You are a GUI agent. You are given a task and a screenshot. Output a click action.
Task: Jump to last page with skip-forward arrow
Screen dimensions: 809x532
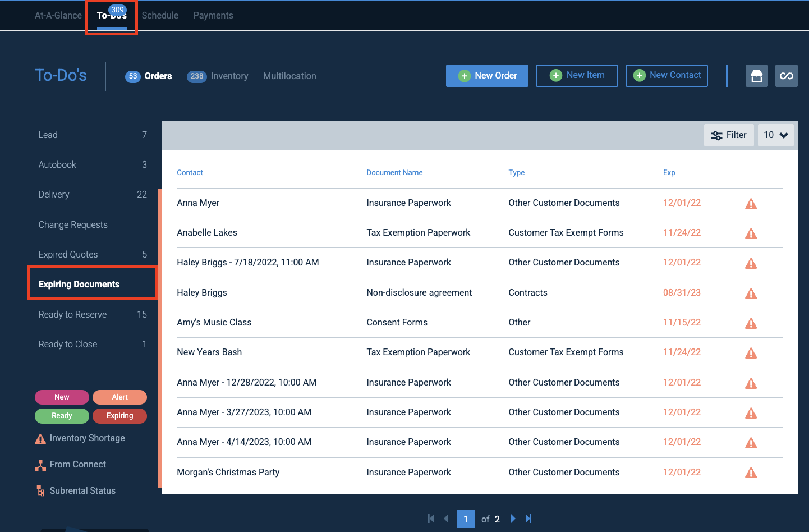tap(528, 519)
